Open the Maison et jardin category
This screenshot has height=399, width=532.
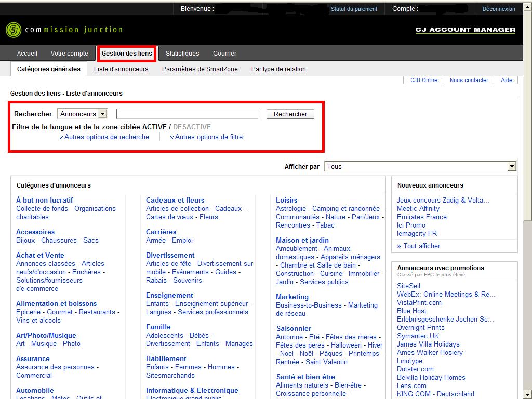coord(302,240)
